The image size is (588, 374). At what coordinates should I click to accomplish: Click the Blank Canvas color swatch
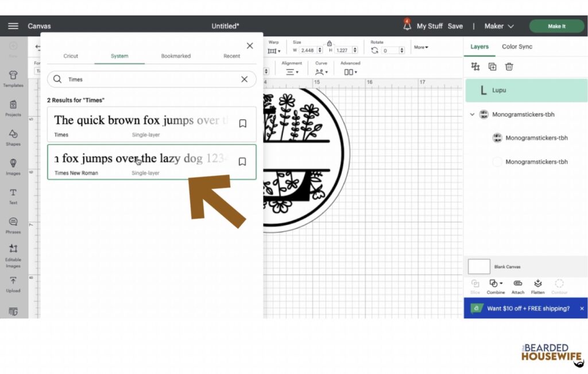(x=479, y=267)
